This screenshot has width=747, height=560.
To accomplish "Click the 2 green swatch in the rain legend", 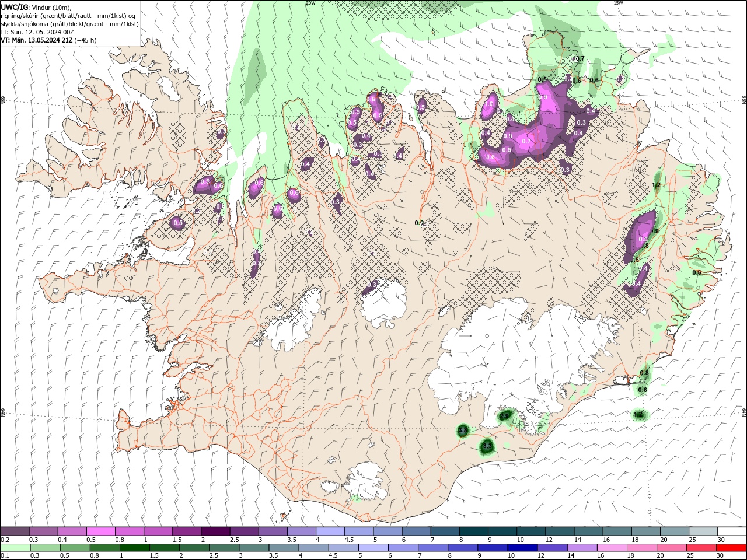I will (x=194, y=548).
